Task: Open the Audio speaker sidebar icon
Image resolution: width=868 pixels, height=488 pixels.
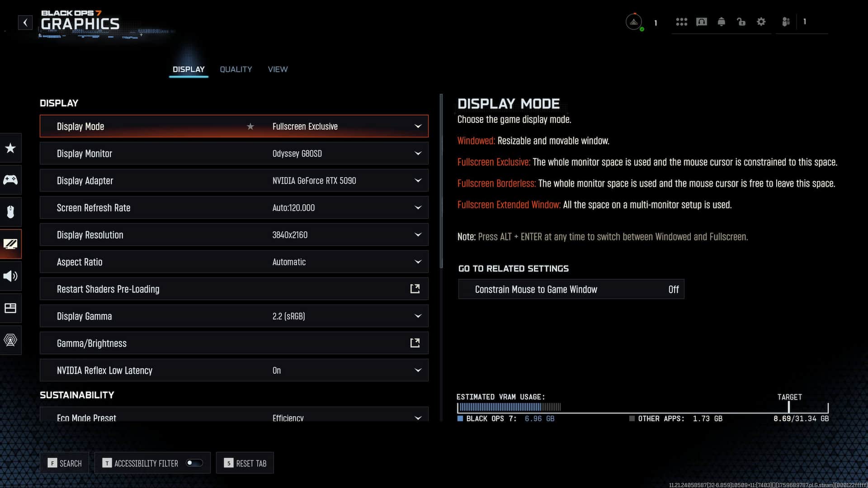Action: point(10,276)
